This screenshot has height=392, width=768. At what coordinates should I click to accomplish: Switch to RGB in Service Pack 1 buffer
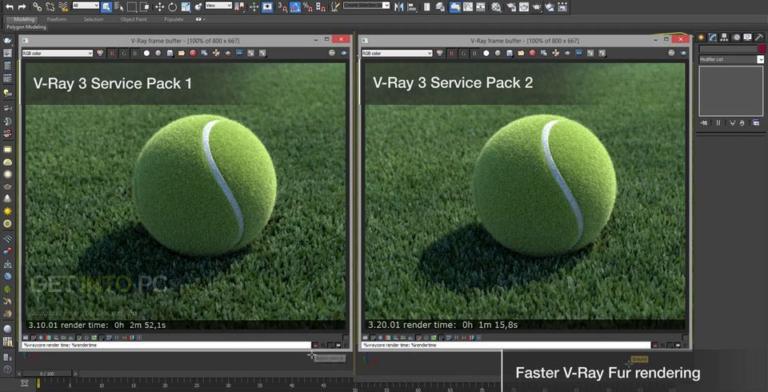pyautogui.click(x=100, y=53)
